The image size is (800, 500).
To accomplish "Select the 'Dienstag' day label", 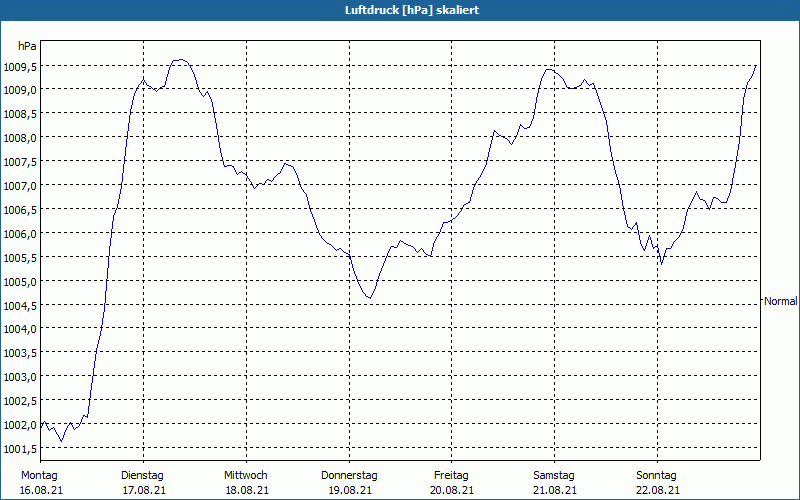I will pos(142,476).
